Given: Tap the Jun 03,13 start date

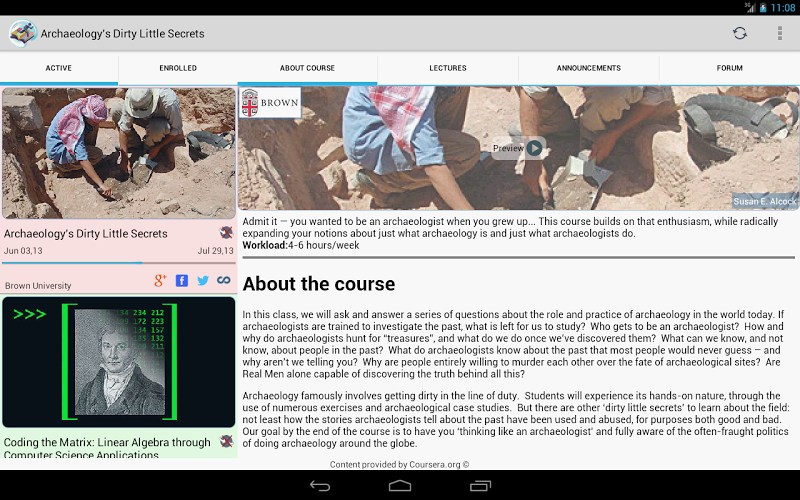Looking at the screenshot, I should (x=23, y=251).
